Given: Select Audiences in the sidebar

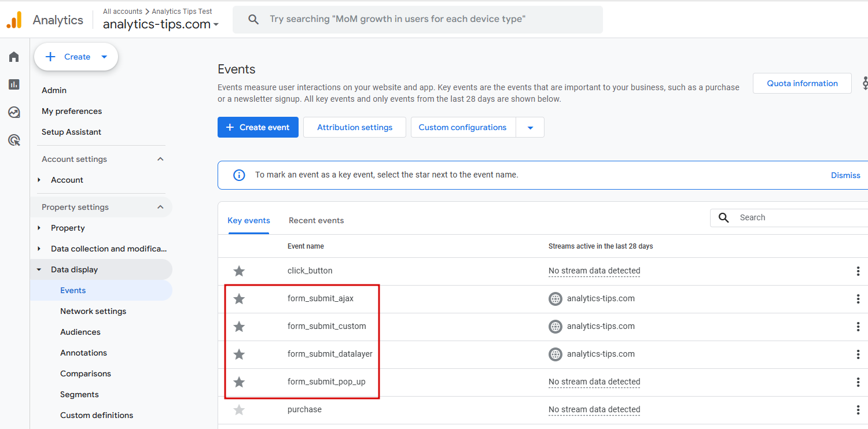Looking at the screenshot, I should tap(80, 332).
